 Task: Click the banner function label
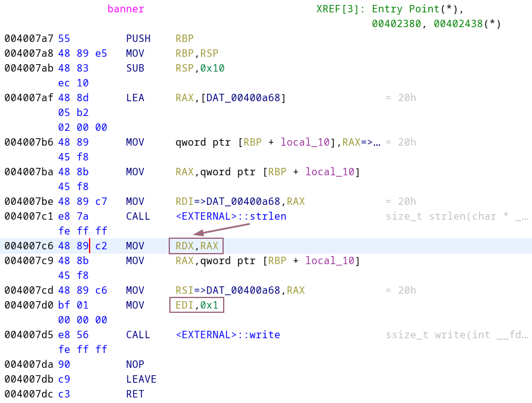(x=125, y=9)
